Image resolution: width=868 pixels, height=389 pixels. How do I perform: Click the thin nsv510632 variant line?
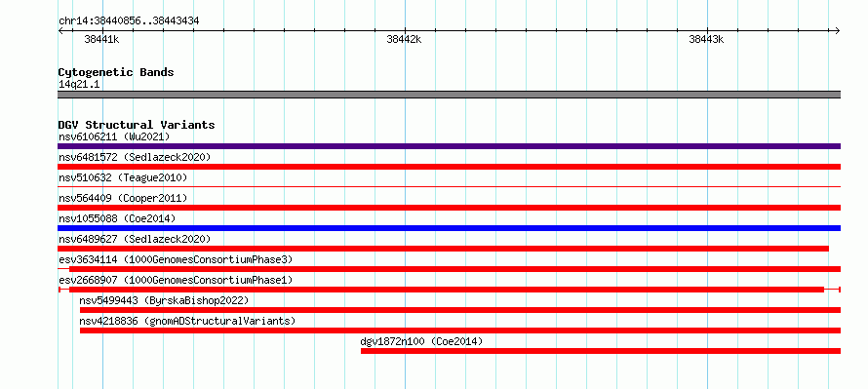click(449, 187)
